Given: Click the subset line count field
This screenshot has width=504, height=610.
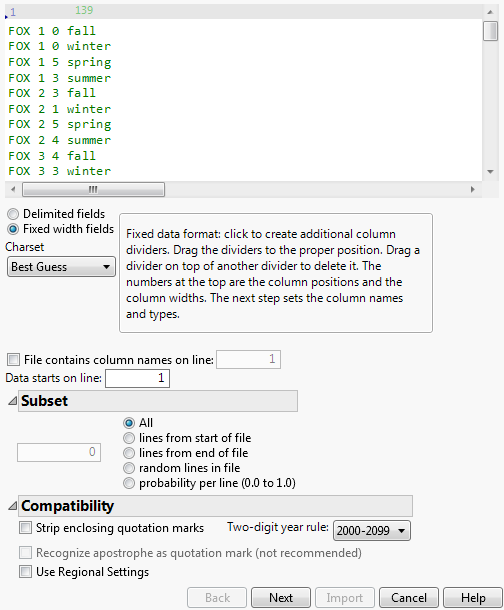Looking at the screenshot, I should 59,452.
